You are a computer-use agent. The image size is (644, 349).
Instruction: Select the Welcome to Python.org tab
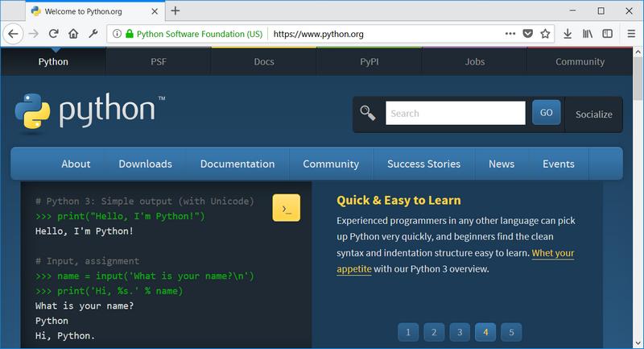pos(95,11)
